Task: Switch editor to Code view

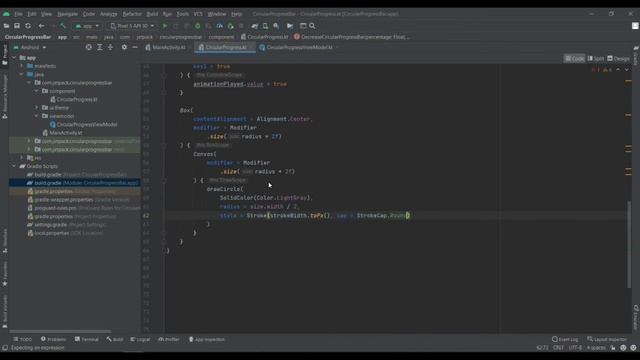Action: point(574,58)
